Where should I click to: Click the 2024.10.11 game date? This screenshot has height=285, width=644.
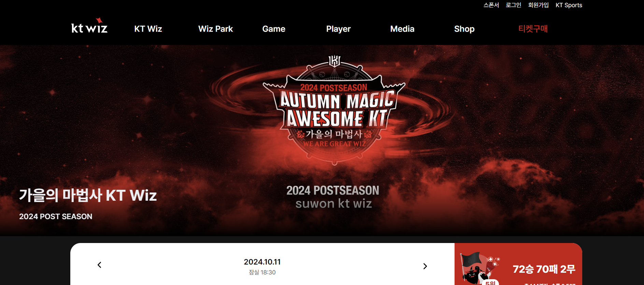coord(262,262)
